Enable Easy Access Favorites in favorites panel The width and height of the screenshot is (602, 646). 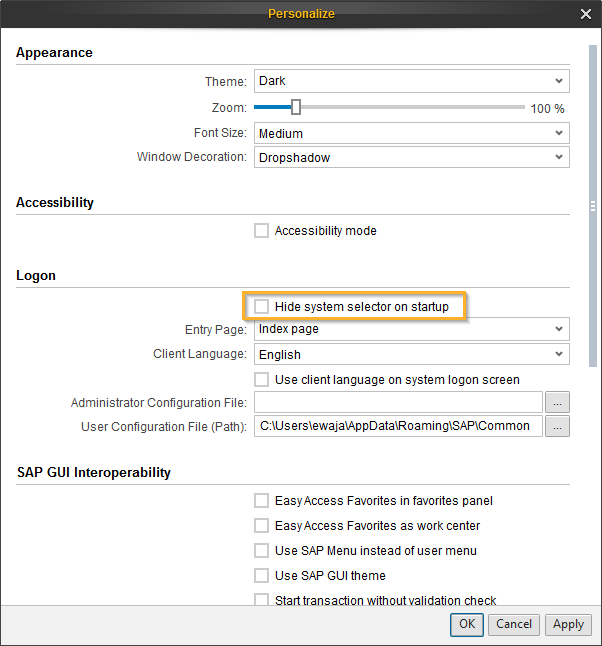[x=262, y=501]
